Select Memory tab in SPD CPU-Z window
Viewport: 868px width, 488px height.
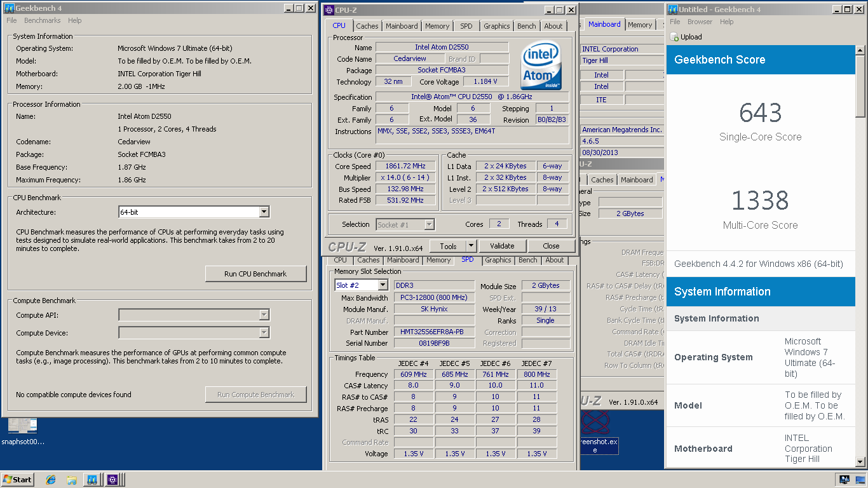pos(438,260)
